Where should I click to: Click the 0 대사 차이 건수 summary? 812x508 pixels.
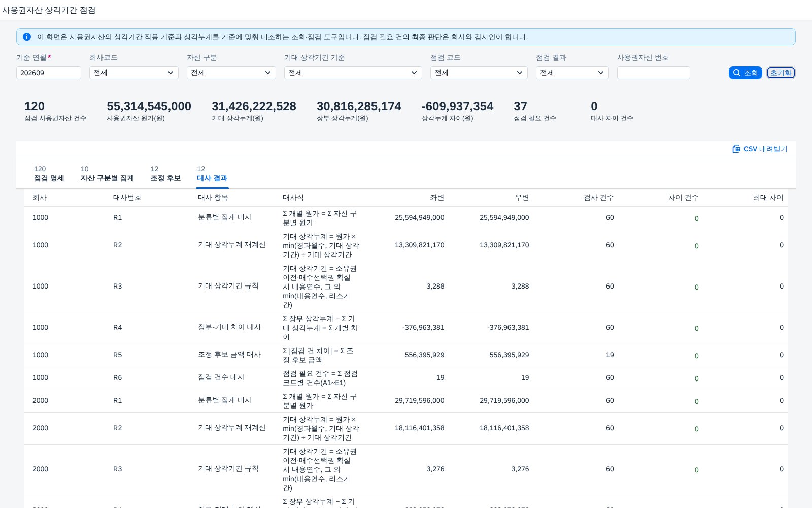coord(612,111)
